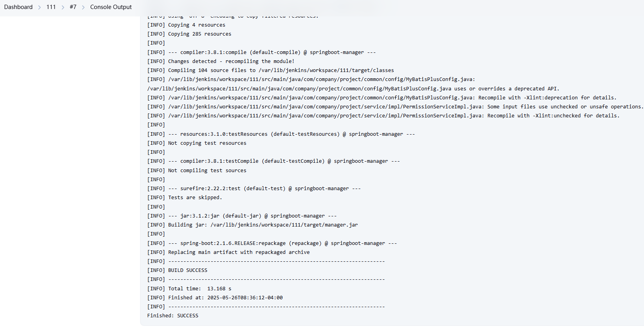Open build #7 breadcrumb link

click(x=73, y=7)
